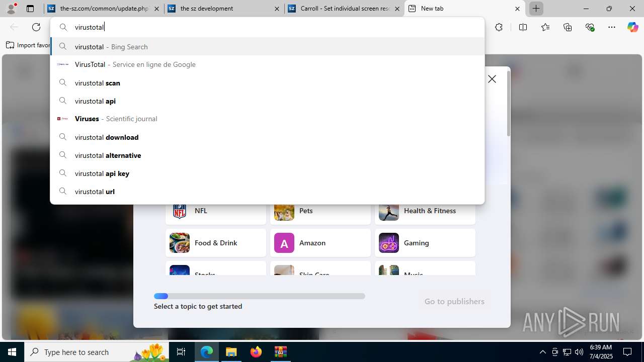Select the Food & Drink topic card
Image resolution: width=644 pixels, height=362 pixels.
[216, 243]
